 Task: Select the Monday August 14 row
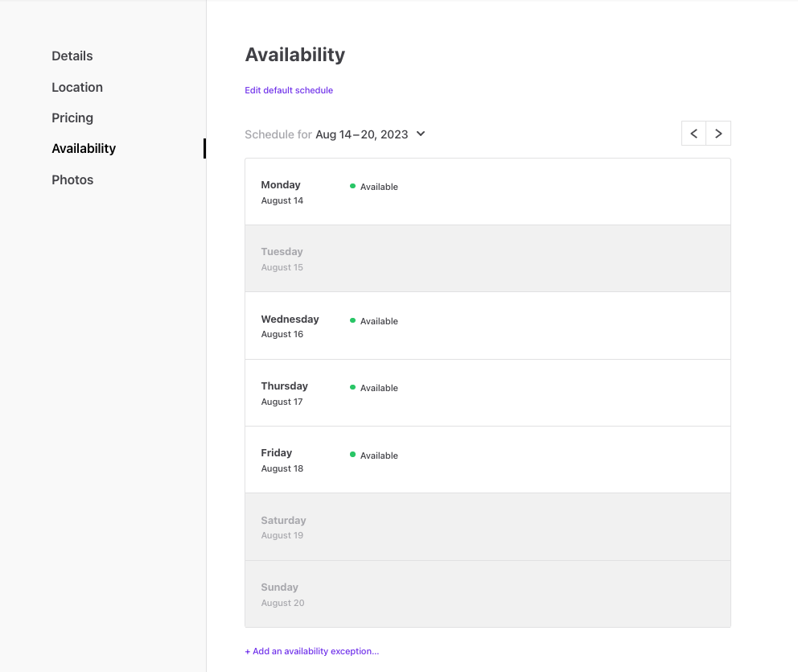point(487,191)
